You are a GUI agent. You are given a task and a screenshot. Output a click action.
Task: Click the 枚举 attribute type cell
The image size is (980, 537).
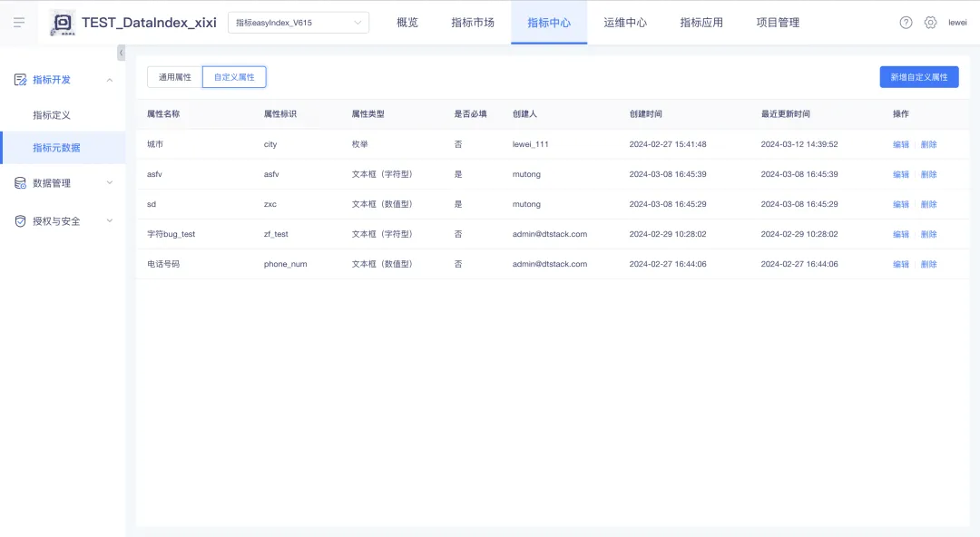click(359, 144)
